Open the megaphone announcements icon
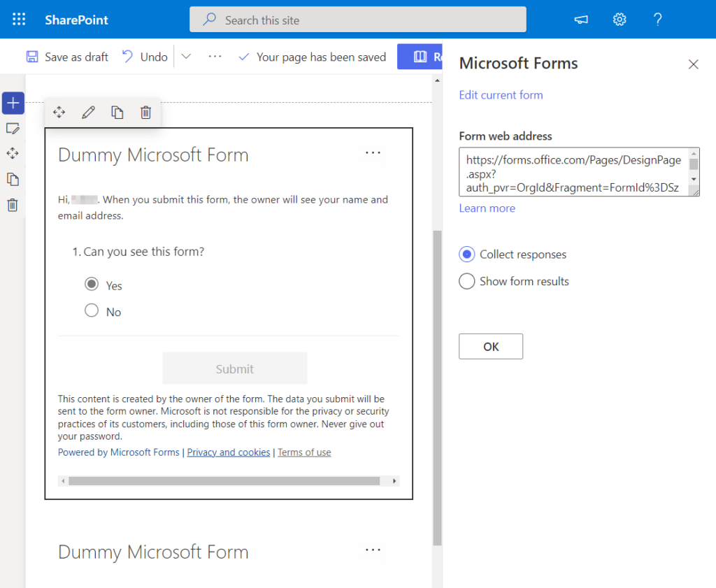This screenshot has height=588, width=716. pyautogui.click(x=581, y=20)
